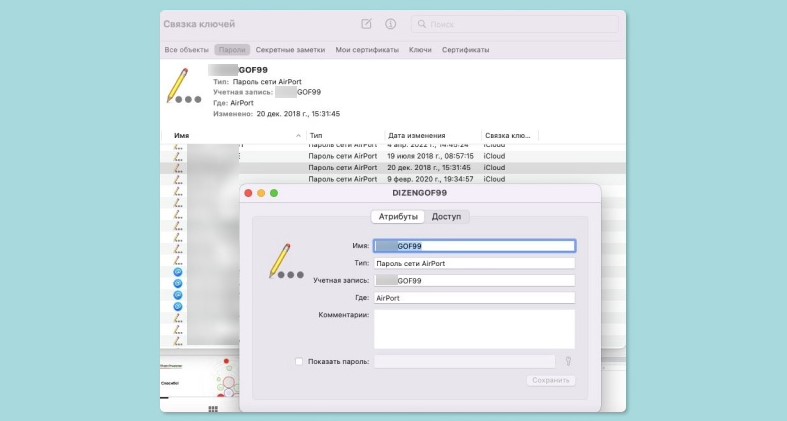Click the password display field
The height and width of the screenshot is (421, 787).
465,361
